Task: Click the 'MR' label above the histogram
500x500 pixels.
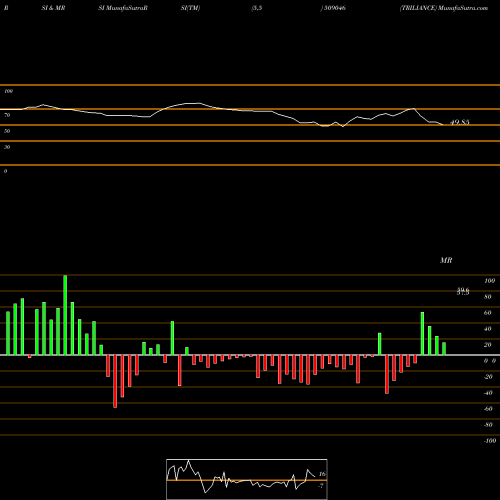Action: 446,260
